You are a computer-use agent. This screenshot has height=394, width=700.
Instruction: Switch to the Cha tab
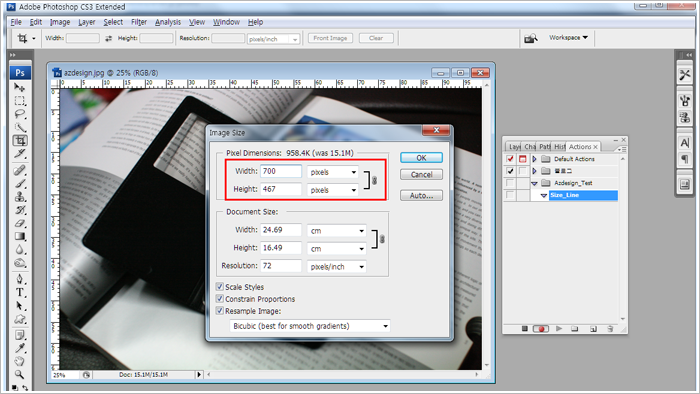530,146
